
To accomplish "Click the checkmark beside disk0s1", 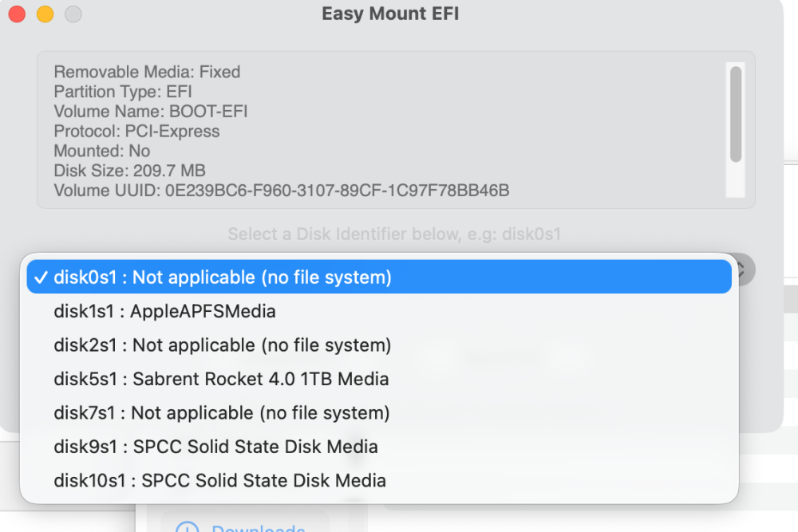I will point(40,278).
